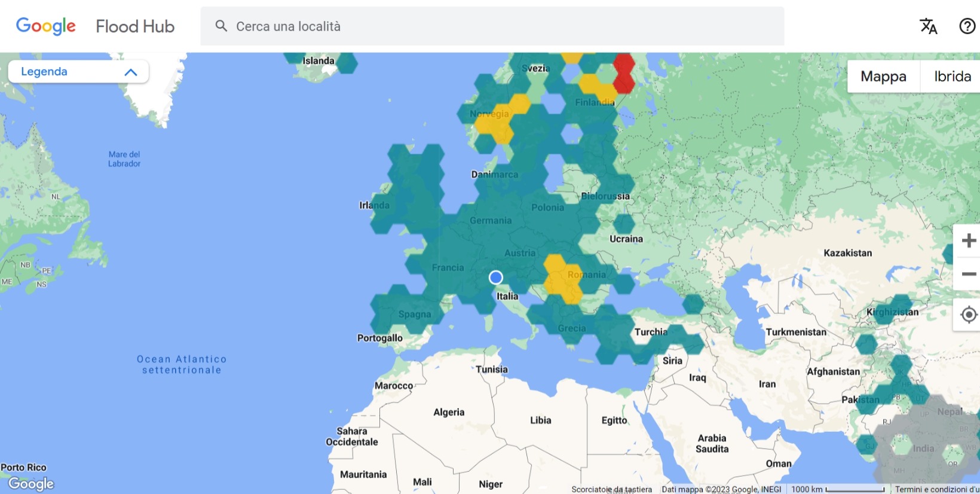Click the yellow hexagon over Norvegia
Viewport: 980px width, 494px height.
[494, 124]
